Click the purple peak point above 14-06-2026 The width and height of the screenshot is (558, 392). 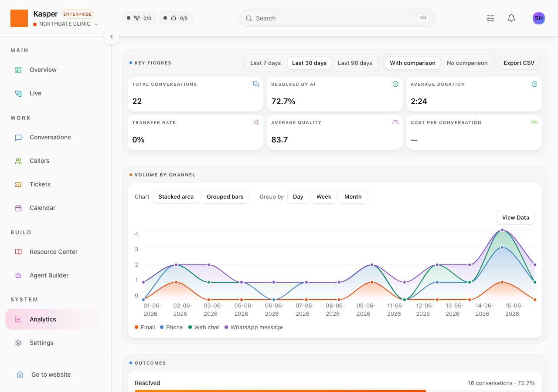[502, 230]
